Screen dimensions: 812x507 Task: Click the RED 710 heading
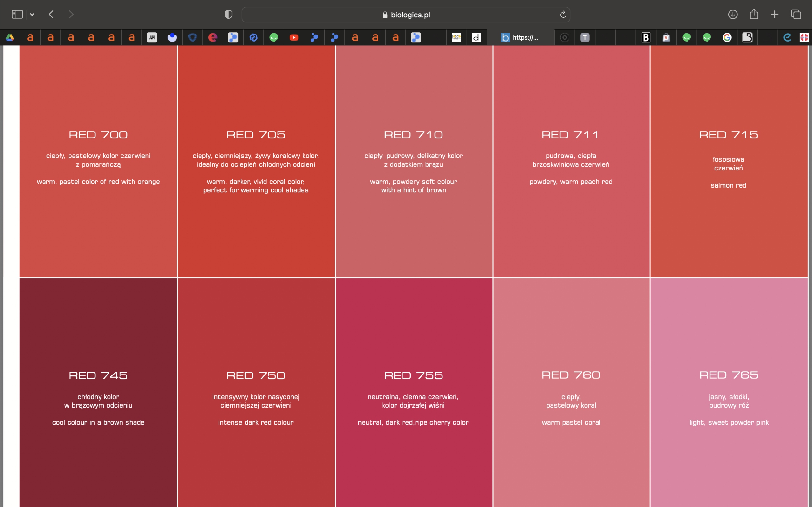413,135
